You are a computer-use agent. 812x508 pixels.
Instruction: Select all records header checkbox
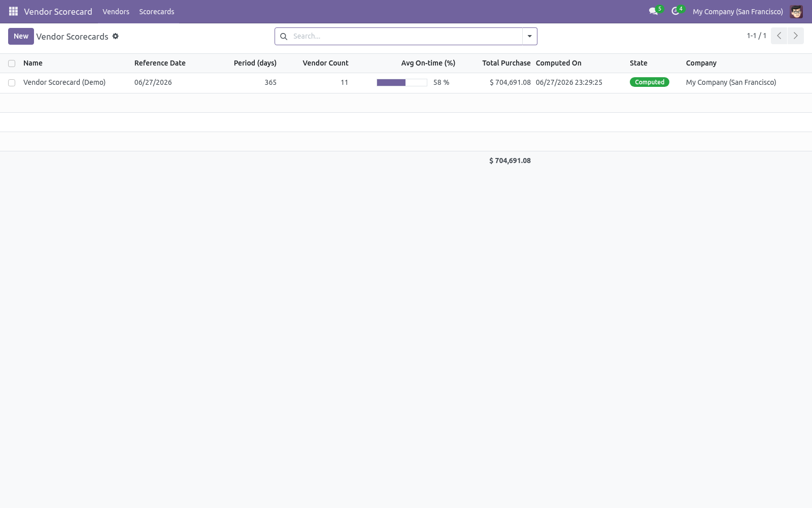(12, 63)
